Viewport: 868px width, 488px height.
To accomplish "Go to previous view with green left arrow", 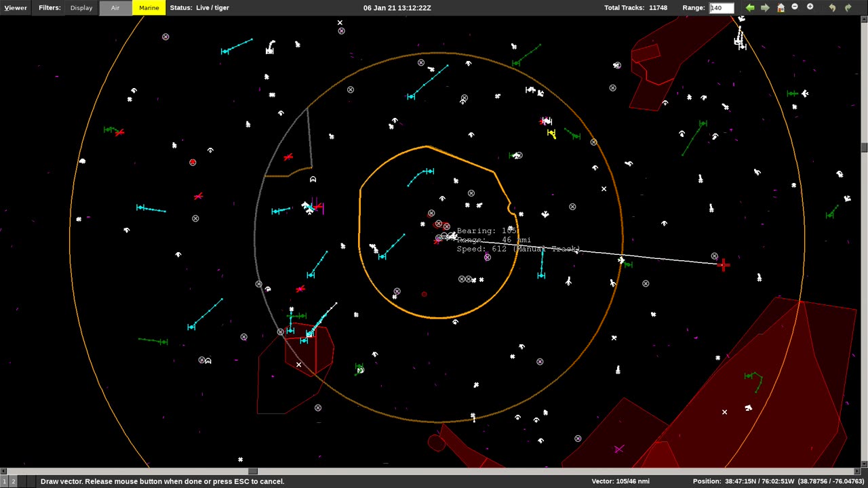I will (750, 7).
